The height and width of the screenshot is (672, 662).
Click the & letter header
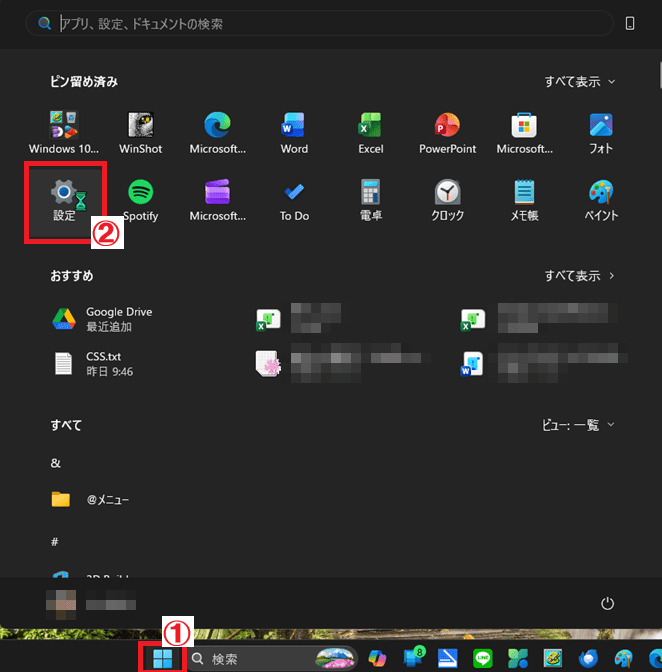(55, 463)
